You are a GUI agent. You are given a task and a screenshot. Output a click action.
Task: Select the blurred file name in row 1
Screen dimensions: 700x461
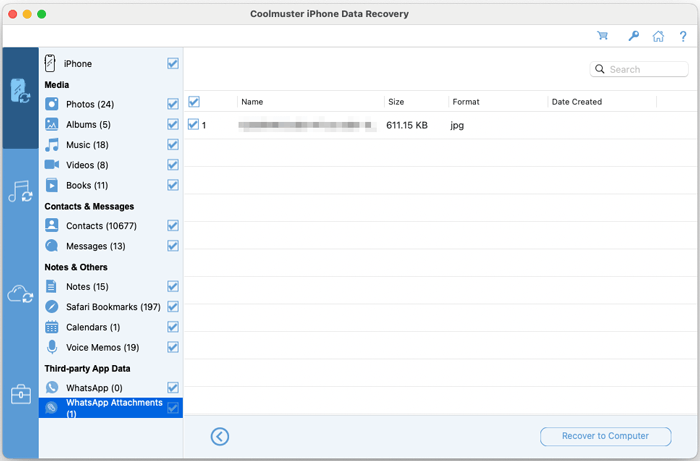point(307,125)
